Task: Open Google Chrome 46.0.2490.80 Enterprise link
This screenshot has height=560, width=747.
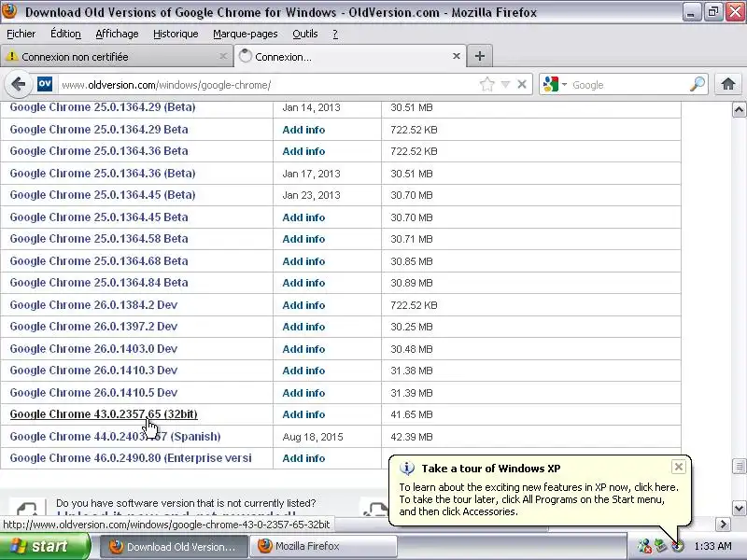Action: point(131,458)
